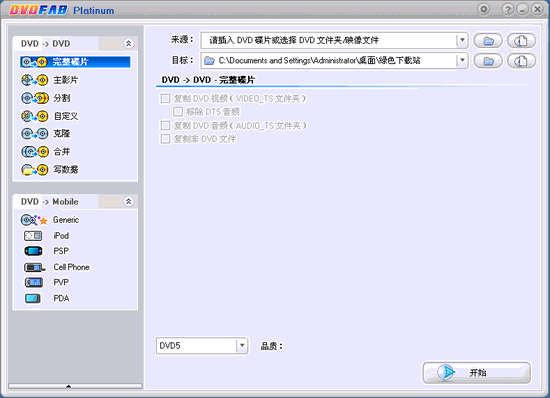This screenshot has height=398, width=550.
Task: Switch to 合并 mode label
Action: (62, 151)
